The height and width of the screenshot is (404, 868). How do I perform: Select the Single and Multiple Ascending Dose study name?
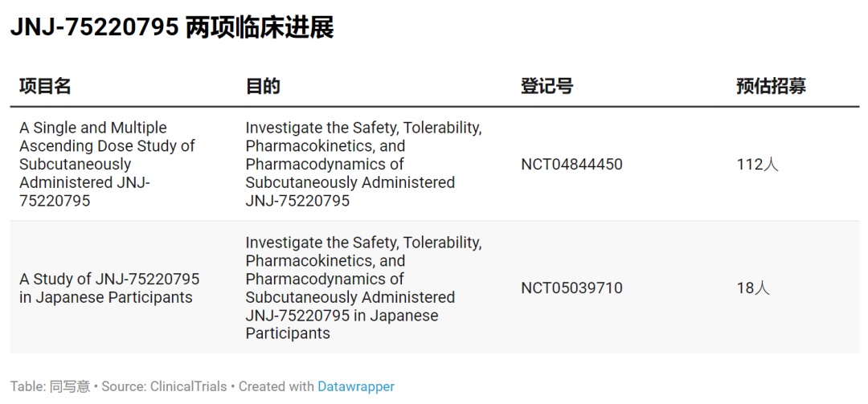point(107,164)
